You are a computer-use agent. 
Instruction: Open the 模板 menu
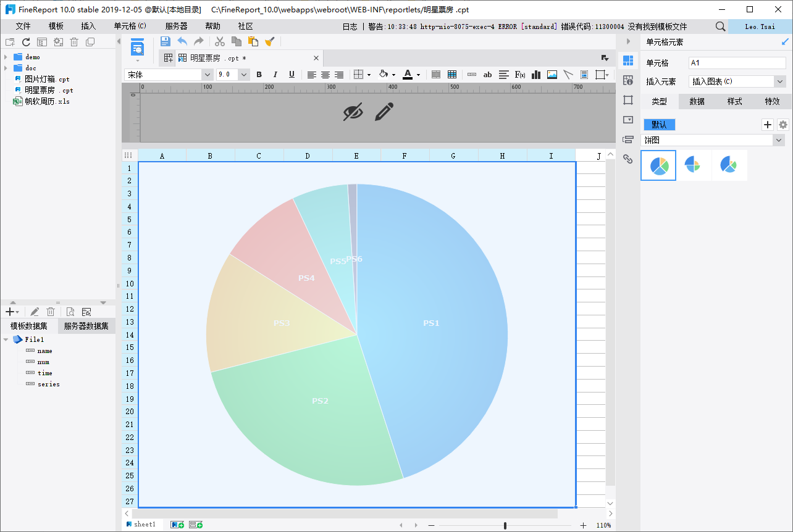pos(56,27)
